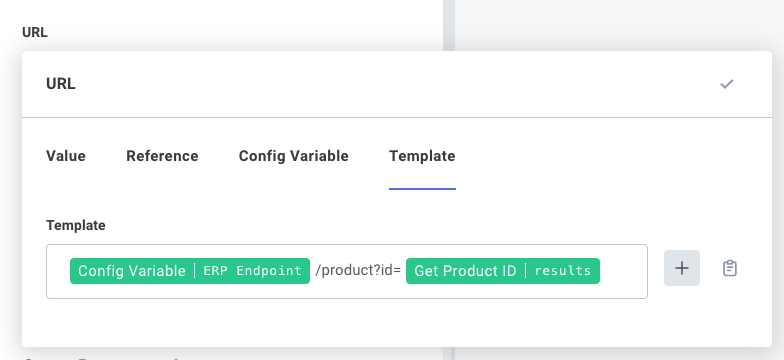Click the gray canvas area right of the divider
Image resolution: width=784 pixels, height=360 pixels.
pyautogui.click(x=619, y=25)
